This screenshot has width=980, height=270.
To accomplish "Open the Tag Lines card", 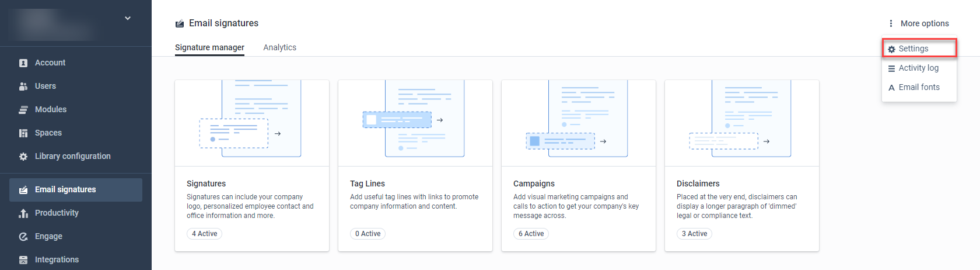I will click(x=415, y=166).
